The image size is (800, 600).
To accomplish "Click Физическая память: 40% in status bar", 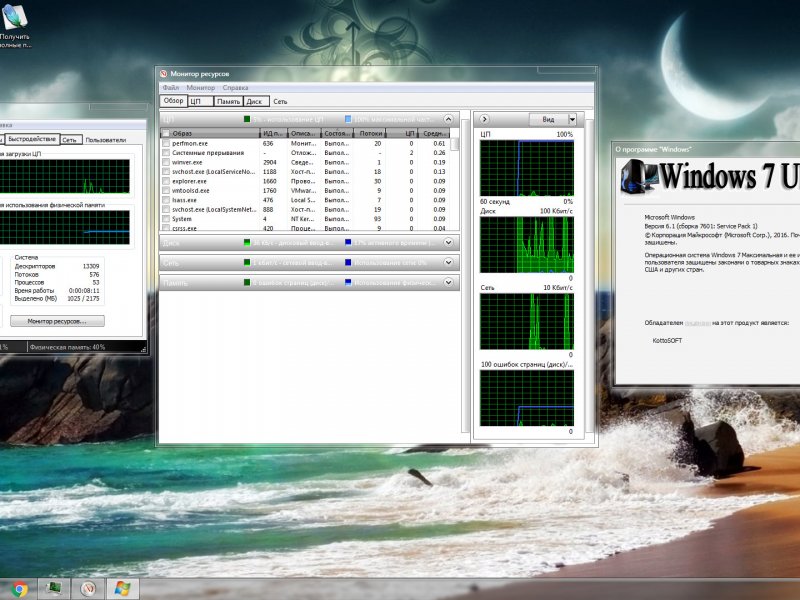I will coord(67,347).
